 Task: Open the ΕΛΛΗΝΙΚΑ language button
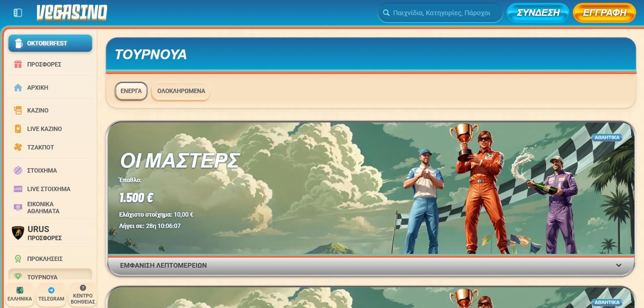point(19,294)
